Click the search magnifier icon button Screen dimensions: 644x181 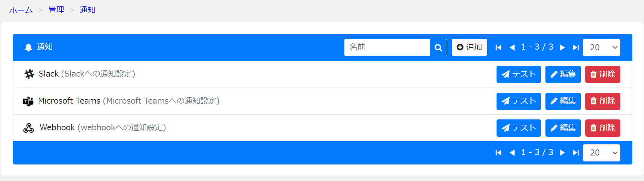click(x=438, y=48)
